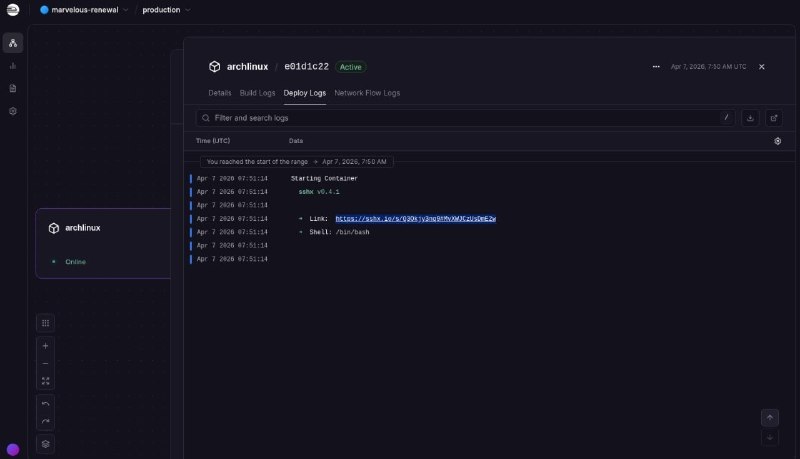800x459 pixels.
Task: Open logs in new window icon
Action: tap(774, 117)
